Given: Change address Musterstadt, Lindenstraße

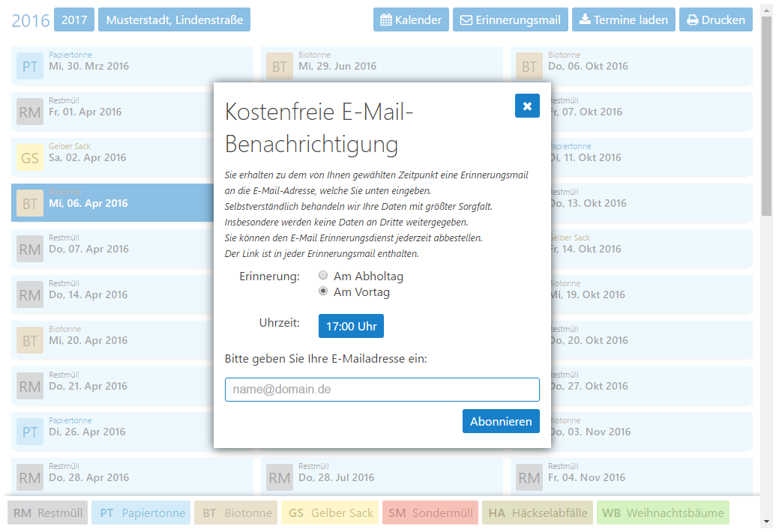Looking at the screenshot, I should pyautogui.click(x=174, y=20).
